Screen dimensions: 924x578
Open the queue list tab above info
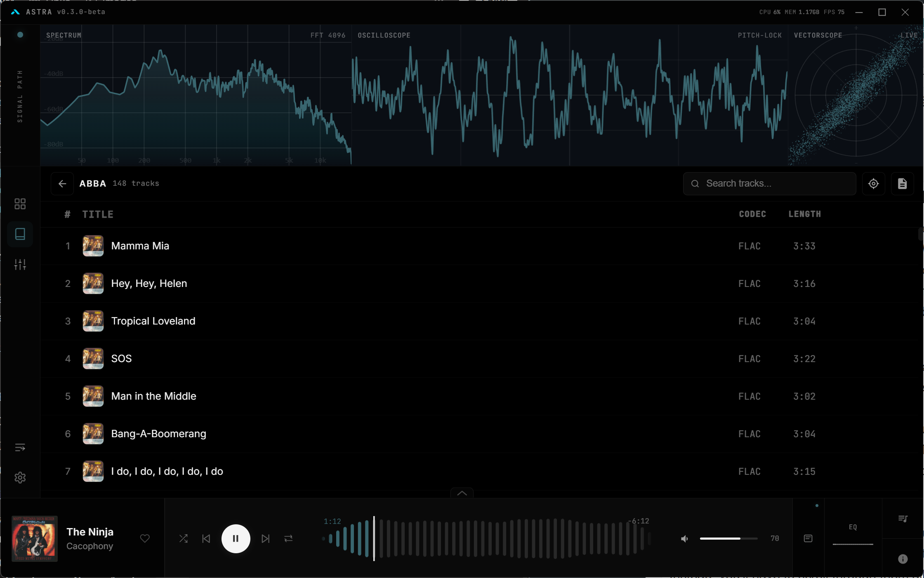pos(903,519)
